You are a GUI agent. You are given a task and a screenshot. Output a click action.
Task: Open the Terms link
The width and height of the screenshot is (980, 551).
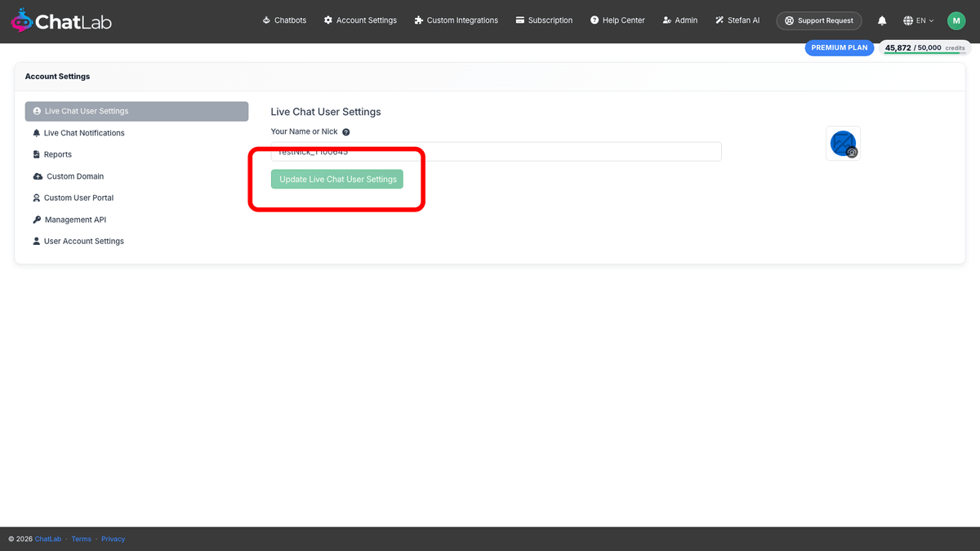(x=82, y=539)
